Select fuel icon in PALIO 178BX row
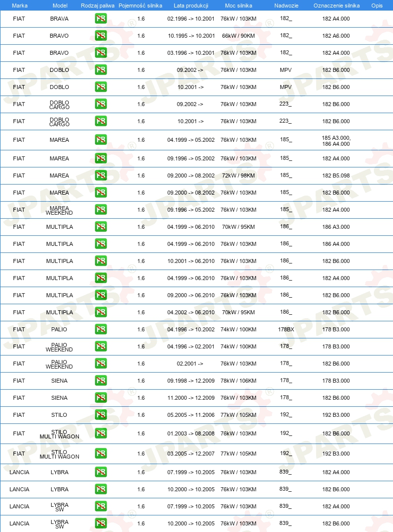393x532 pixels. pos(101,329)
